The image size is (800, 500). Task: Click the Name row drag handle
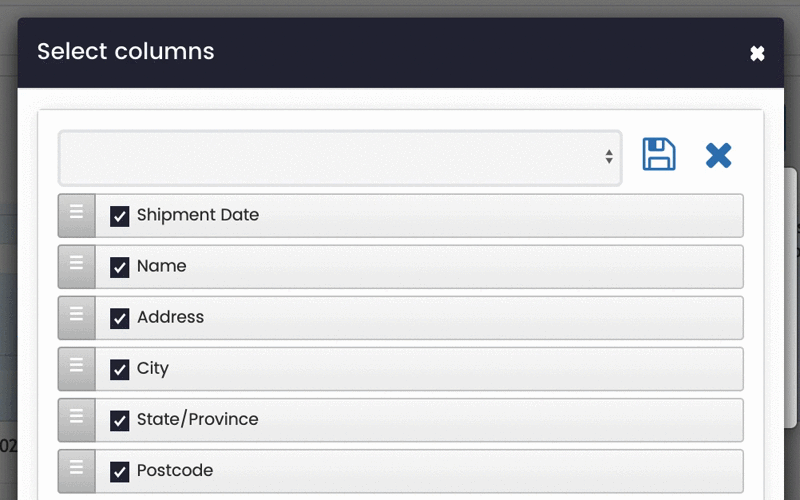(77, 267)
